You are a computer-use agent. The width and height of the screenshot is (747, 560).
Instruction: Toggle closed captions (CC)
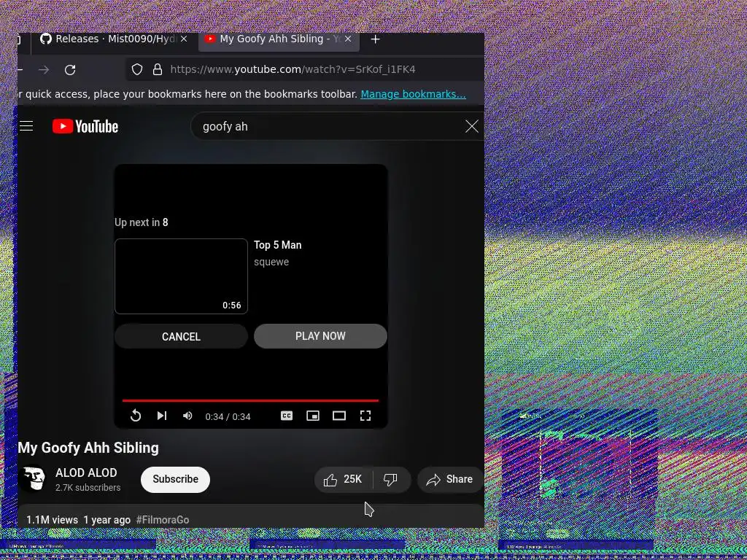287,416
